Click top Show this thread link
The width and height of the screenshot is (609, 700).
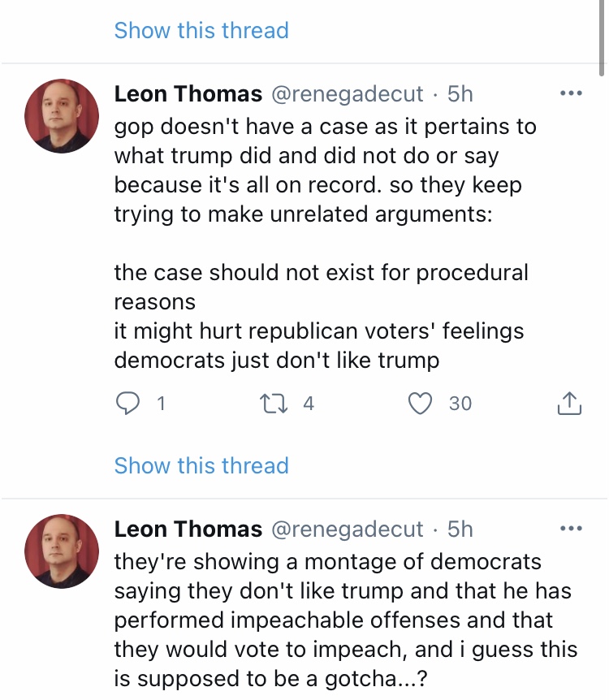click(x=201, y=30)
